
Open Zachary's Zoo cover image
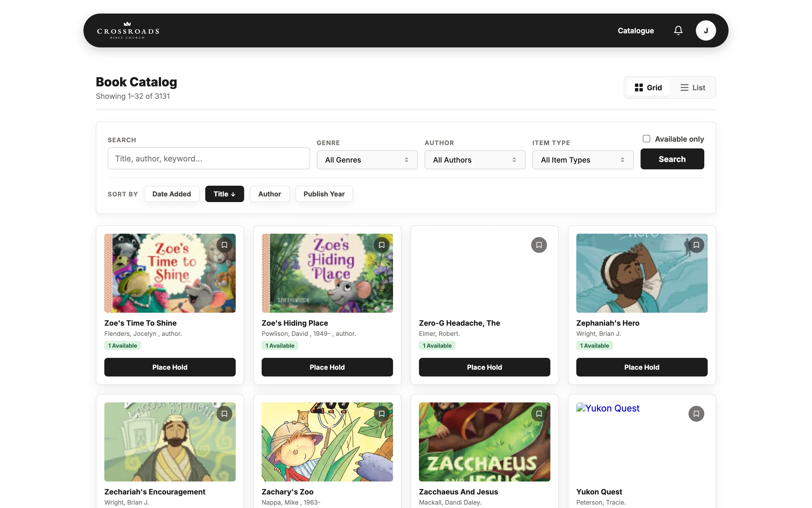click(327, 442)
